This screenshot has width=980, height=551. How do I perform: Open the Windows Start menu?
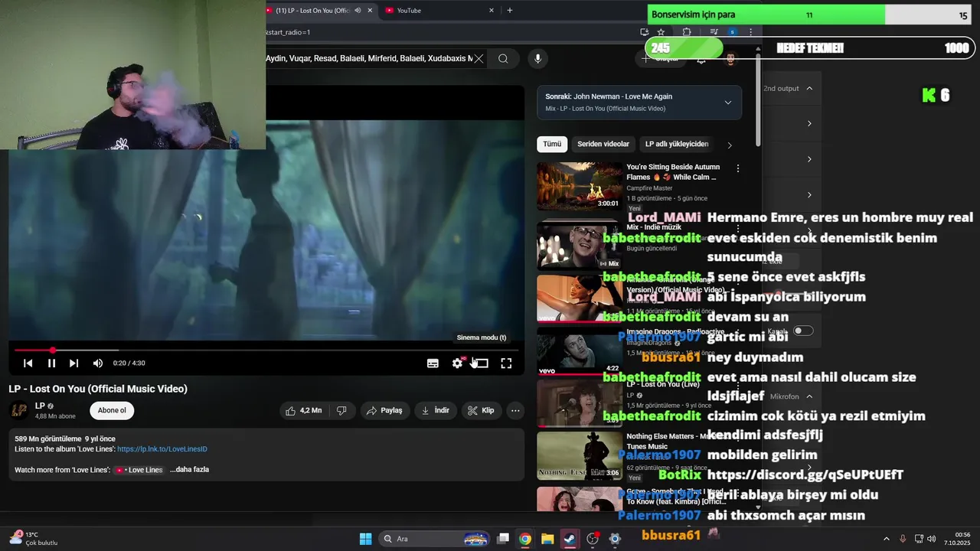(365, 539)
